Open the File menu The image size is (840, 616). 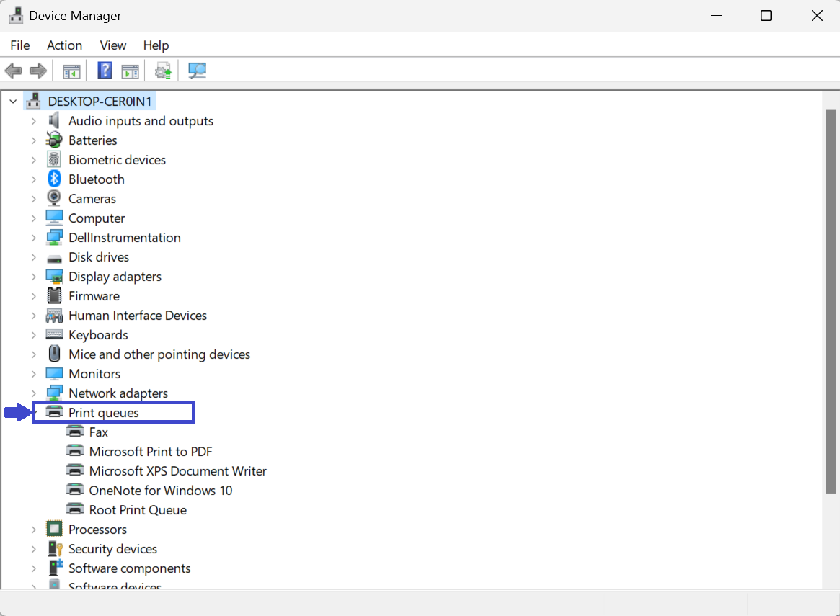coord(20,45)
